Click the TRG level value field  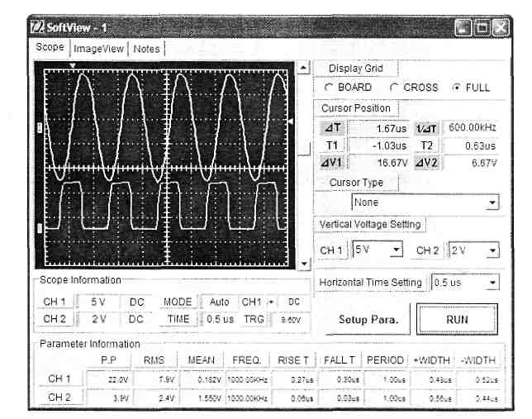[x=291, y=320]
